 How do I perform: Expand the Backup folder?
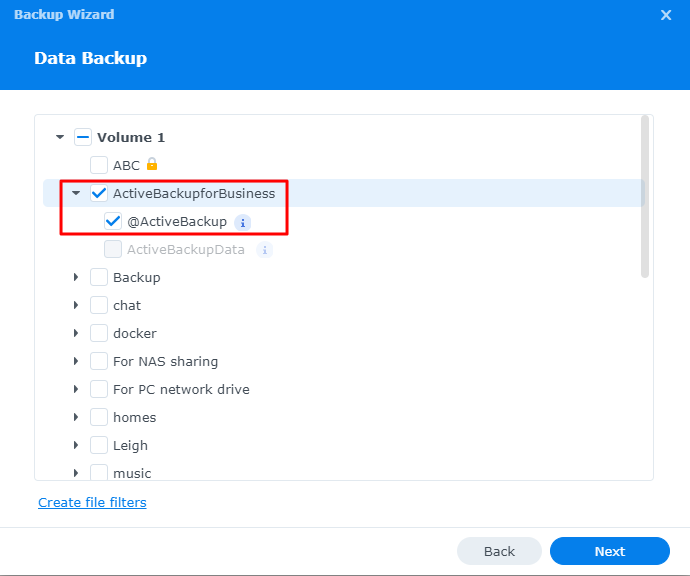click(75, 277)
